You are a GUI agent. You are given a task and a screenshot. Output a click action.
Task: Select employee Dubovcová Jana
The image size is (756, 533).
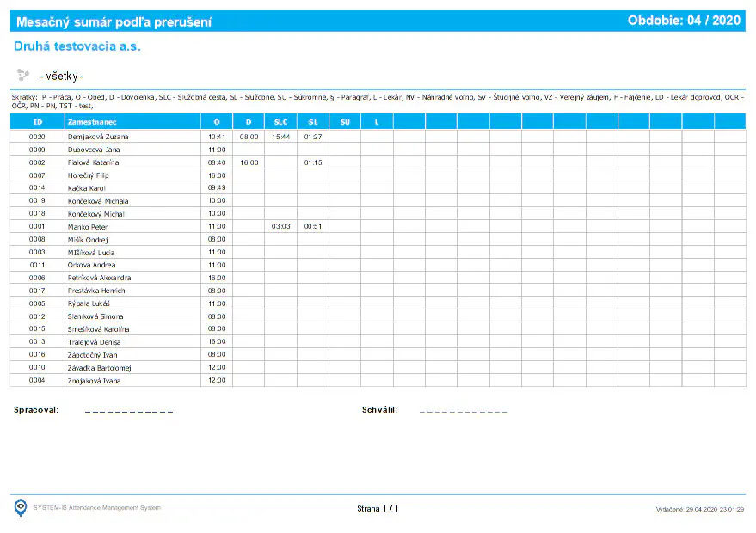pos(94,150)
